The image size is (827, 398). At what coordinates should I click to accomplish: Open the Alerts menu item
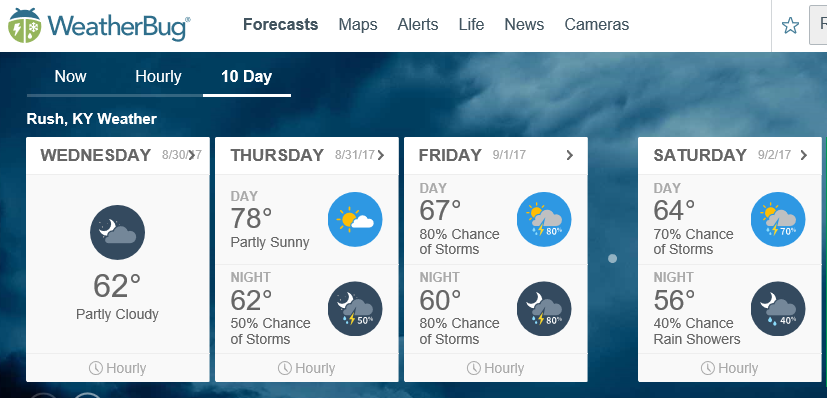418,24
